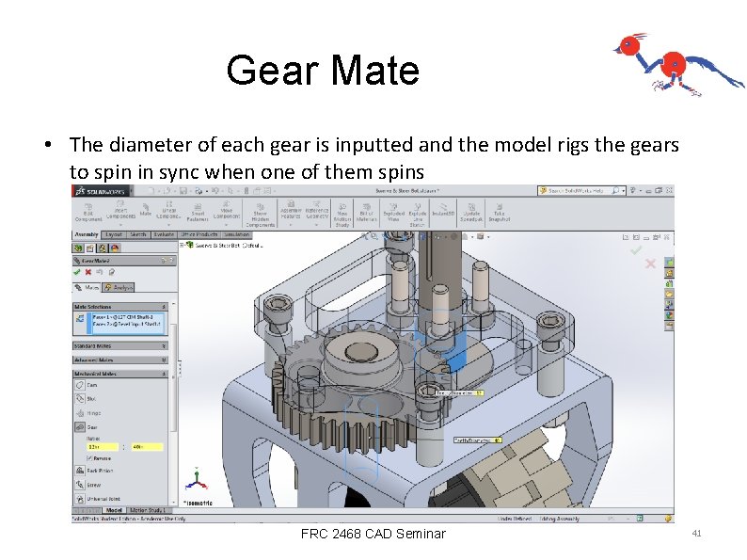The image size is (747, 560).
Task: Select the Hinge mechanical mate
Action: coord(88,413)
